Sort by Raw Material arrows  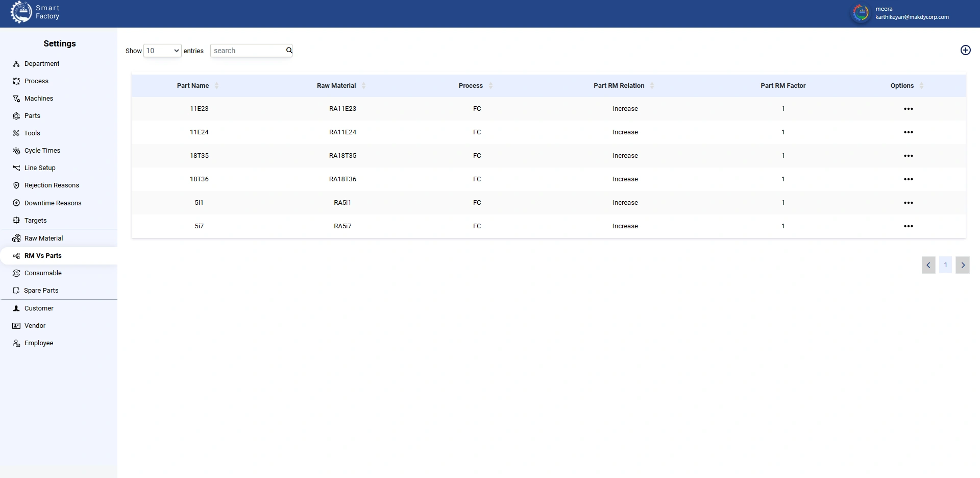(363, 86)
